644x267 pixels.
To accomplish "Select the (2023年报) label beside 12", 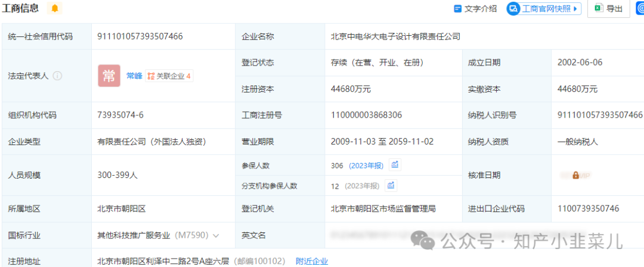I will 362,186.
